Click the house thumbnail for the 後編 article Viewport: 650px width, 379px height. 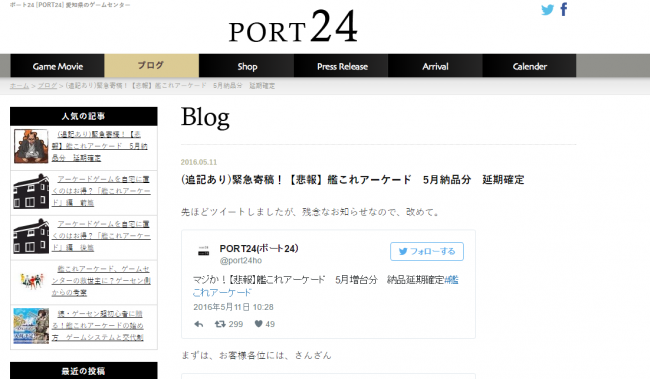point(31,236)
